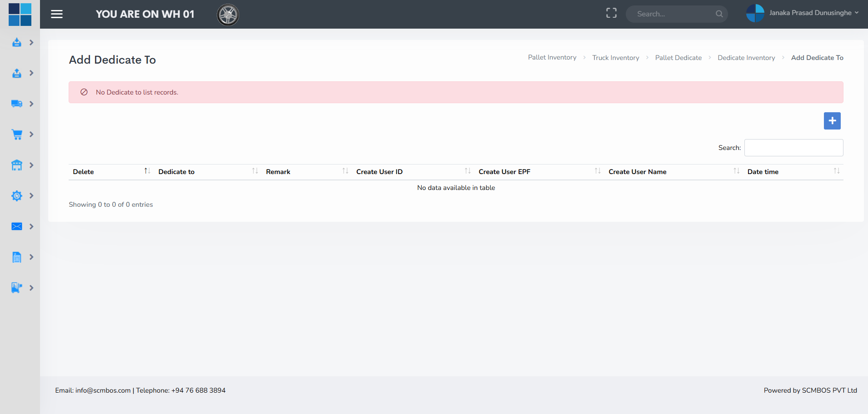Open the inbound tray icon in sidebar
Viewport: 868px width, 414px height.
[x=17, y=42]
